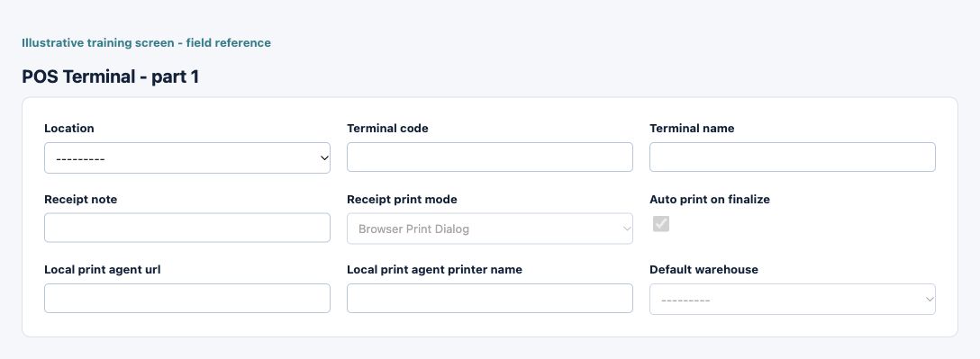Click the 'Terminal code' label
The width and height of the screenshot is (980, 359).
click(387, 128)
